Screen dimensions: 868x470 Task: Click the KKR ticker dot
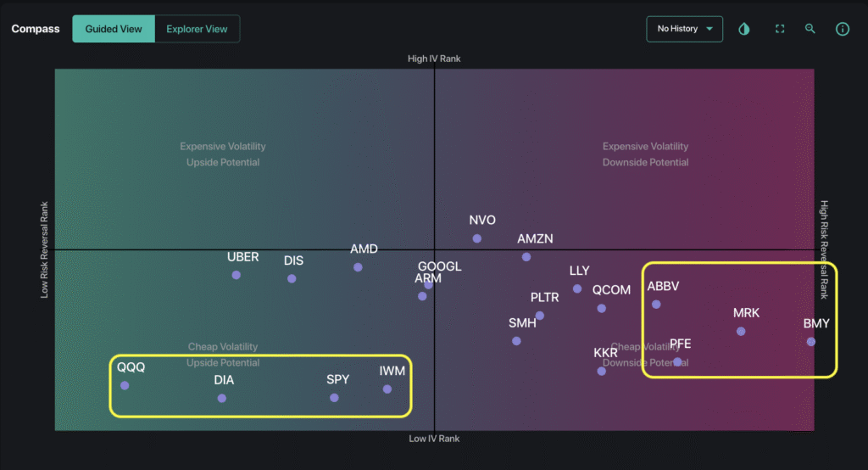(602, 371)
